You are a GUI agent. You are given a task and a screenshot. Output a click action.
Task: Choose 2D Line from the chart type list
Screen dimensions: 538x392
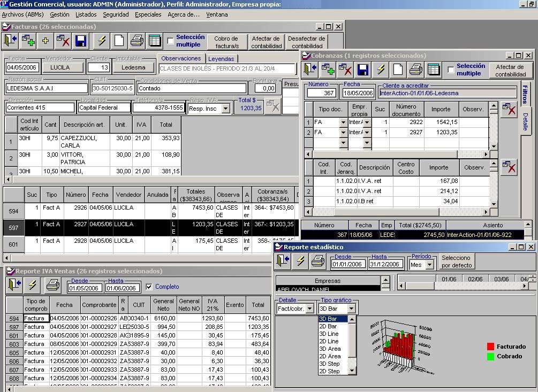(x=329, y=341)
